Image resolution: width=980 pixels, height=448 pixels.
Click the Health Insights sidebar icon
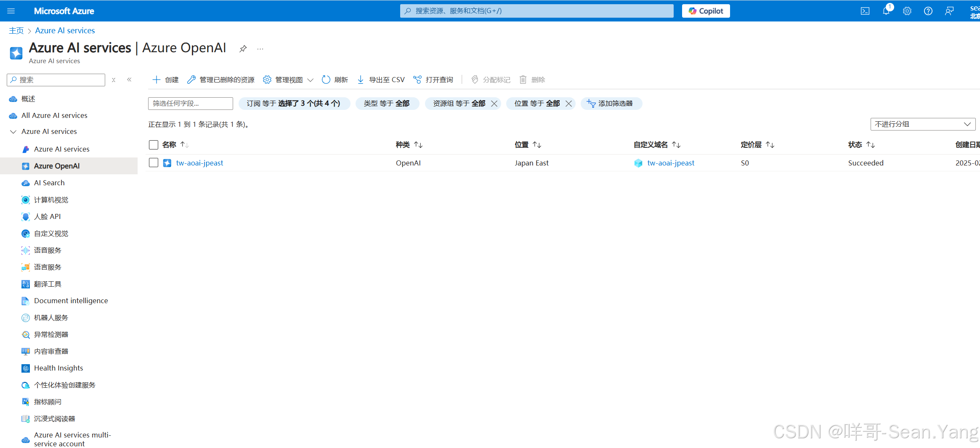tap(26, 368)
